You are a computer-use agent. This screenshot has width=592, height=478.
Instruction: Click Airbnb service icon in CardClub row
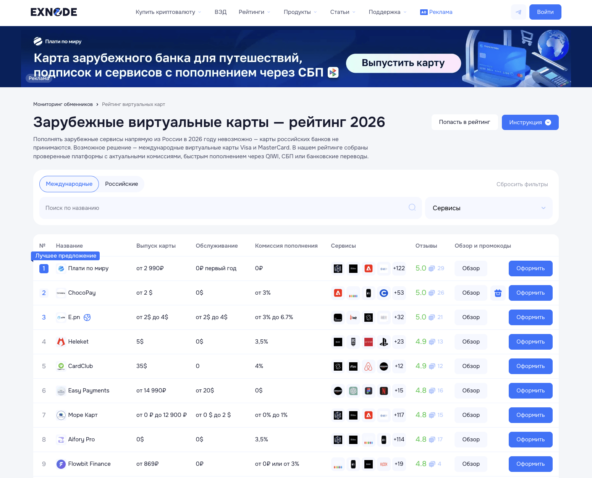click(368, 366)
